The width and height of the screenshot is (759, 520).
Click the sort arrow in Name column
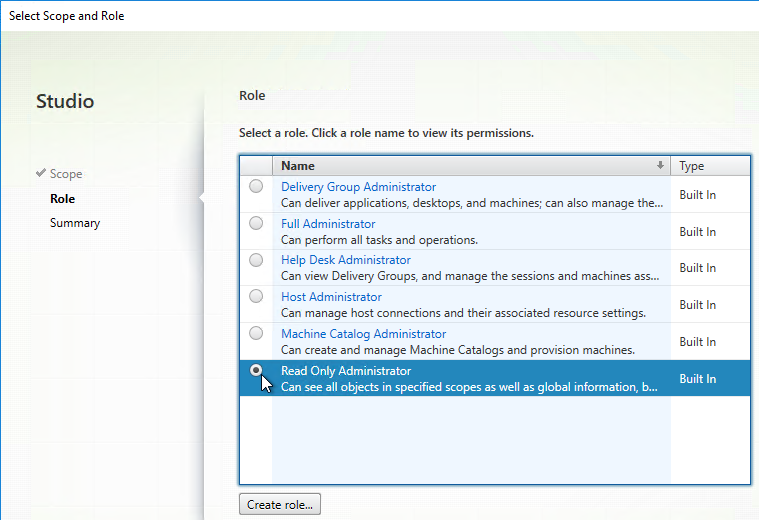[660, 166]
